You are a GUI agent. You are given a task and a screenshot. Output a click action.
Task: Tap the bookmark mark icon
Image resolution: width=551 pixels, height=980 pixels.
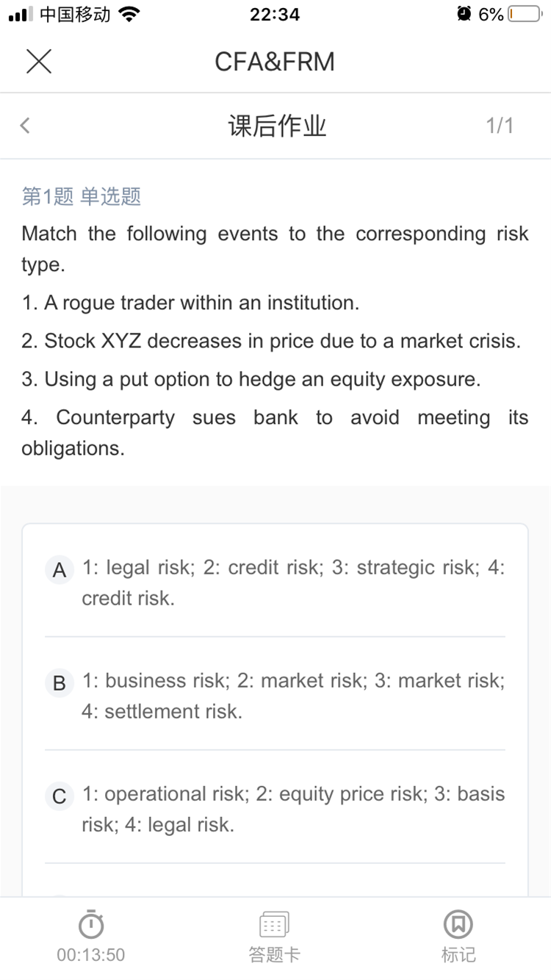(x=458, y=924)
